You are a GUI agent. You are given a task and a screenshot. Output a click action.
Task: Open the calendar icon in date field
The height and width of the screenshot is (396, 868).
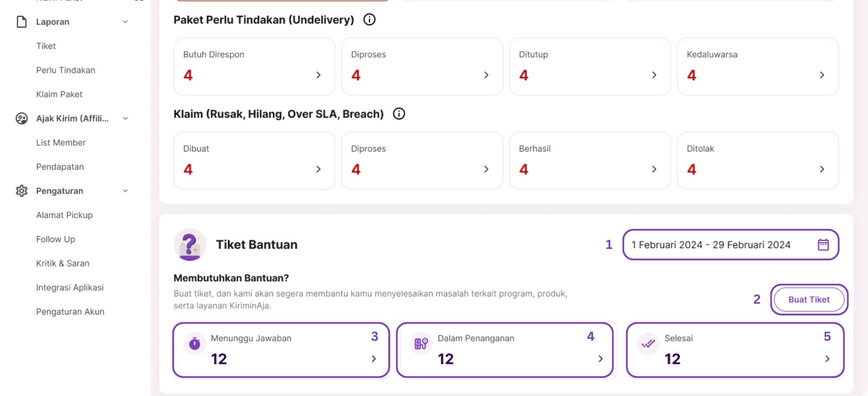(823, 245)
